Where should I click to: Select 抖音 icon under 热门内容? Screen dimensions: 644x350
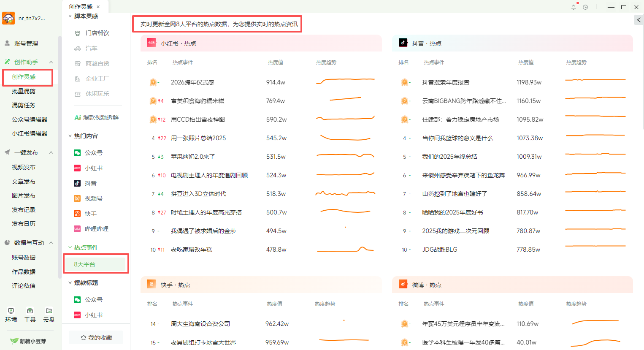(77, 183)
